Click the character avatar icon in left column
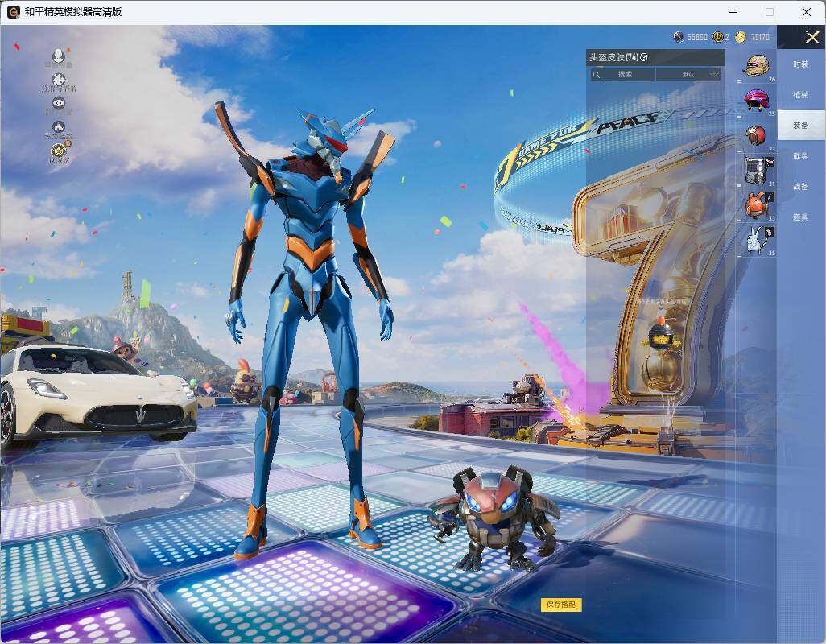Image resolution: width=826 pixels, height=644 pixels. click(59, 56)
